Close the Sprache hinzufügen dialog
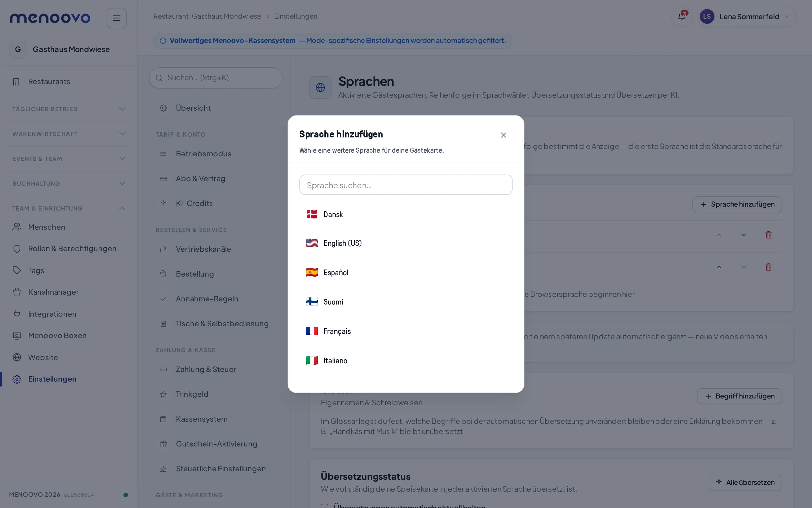Viewport: 812px width, 508px height. (503, 135)
